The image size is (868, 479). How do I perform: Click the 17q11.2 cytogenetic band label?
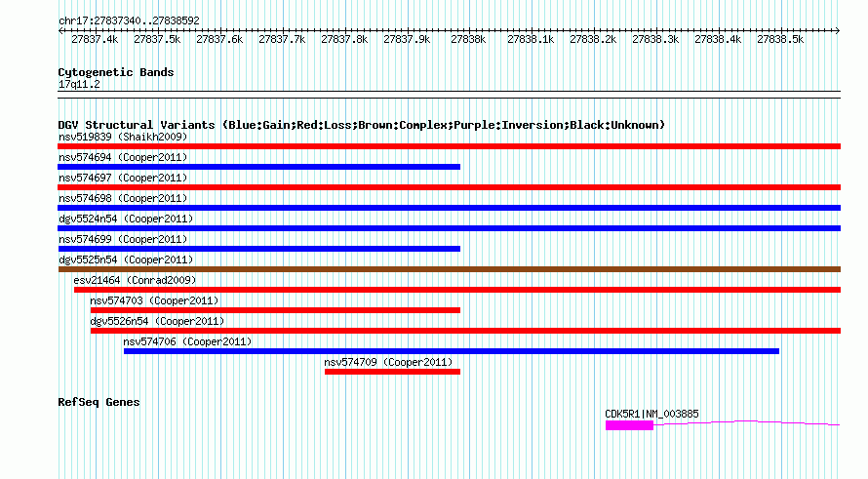79,84
